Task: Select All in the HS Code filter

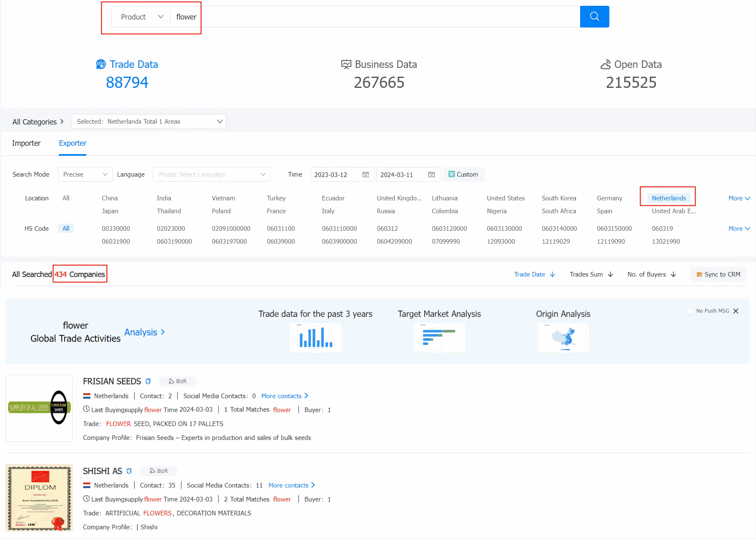Action: pyautogui.click(x=66, y=229)
